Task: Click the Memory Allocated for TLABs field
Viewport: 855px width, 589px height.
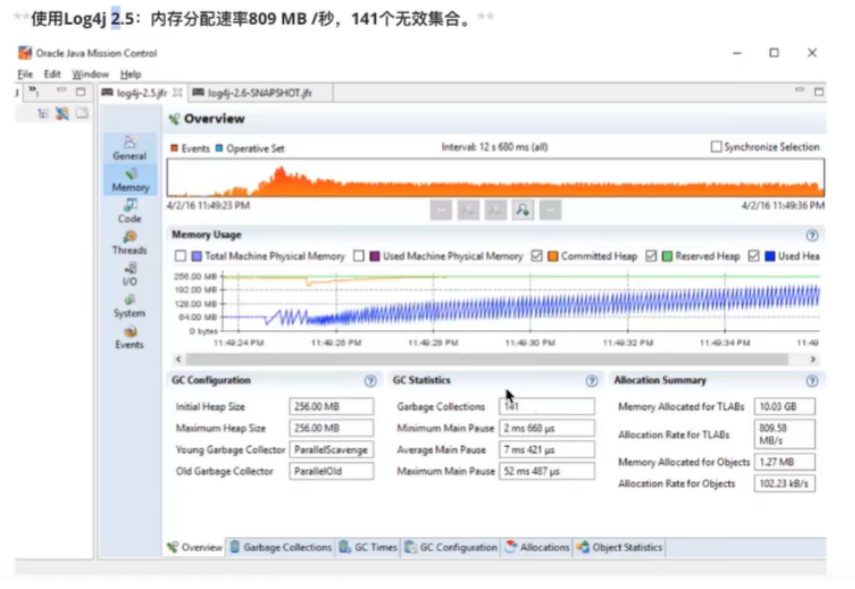Action: click(x=785, y=406)
